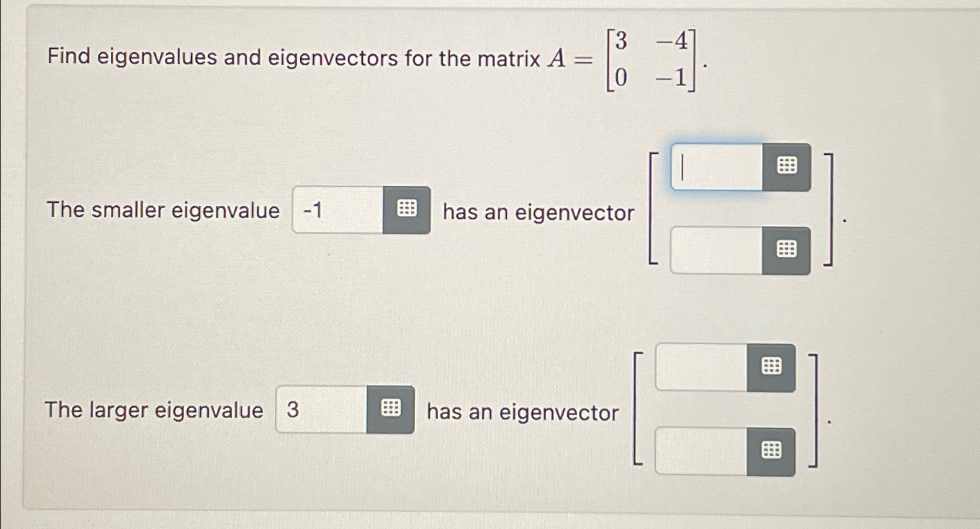Open keypad for the smaller eigenvector's bottom entry
This screenshot has height=529, width=980.
788,250
